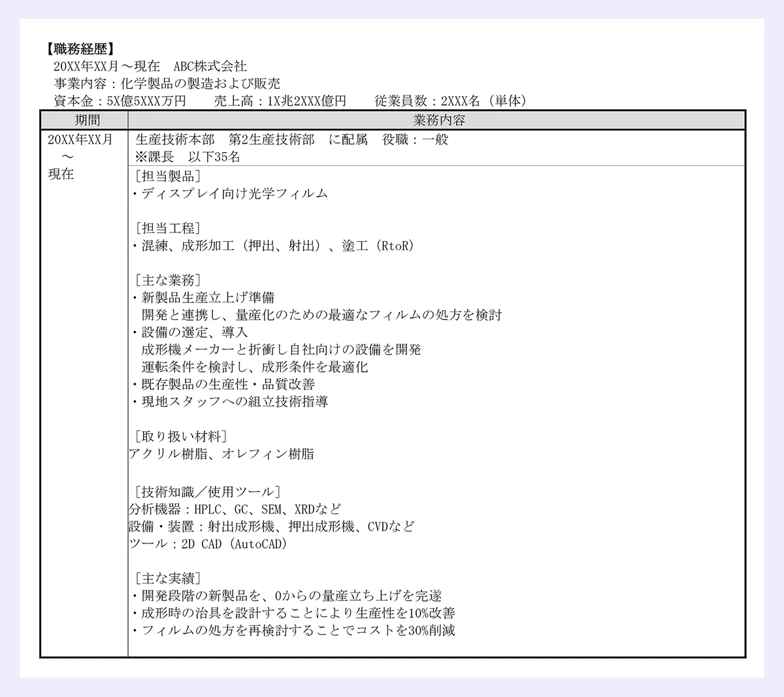The image size is (784, 697).
Task: Click the 【職務経歴】 heading
Action: coord(81,49)
